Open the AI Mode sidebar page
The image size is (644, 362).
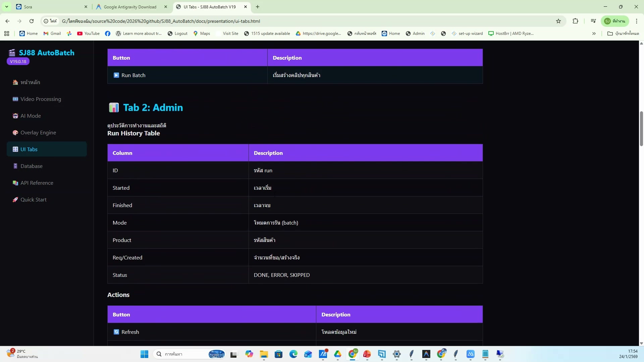pos(31,116)
